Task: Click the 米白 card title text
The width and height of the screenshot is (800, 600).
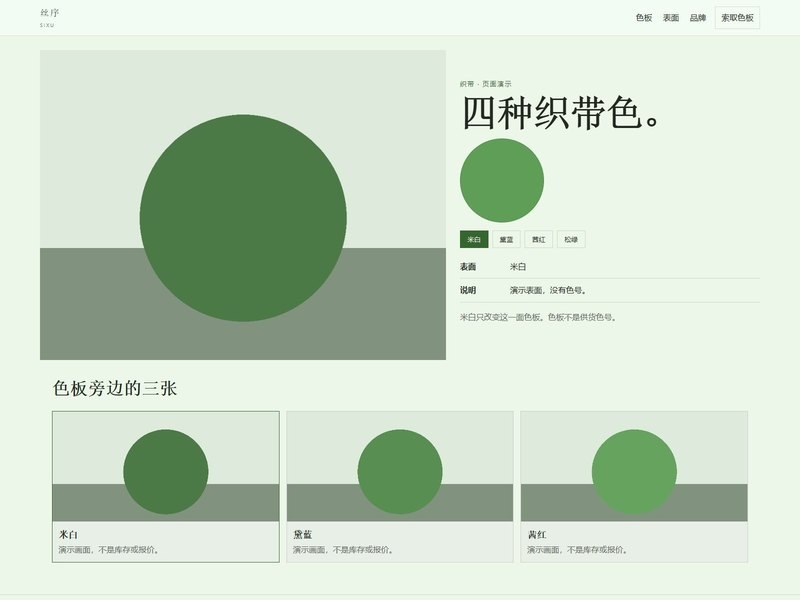Action: coord(68,535)
